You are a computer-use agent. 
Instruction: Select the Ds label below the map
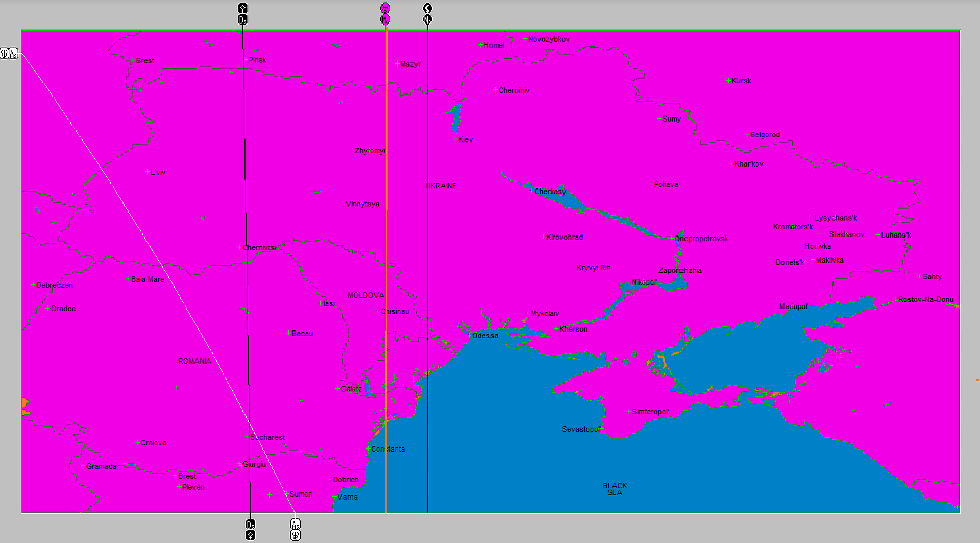tap(250, 524)
